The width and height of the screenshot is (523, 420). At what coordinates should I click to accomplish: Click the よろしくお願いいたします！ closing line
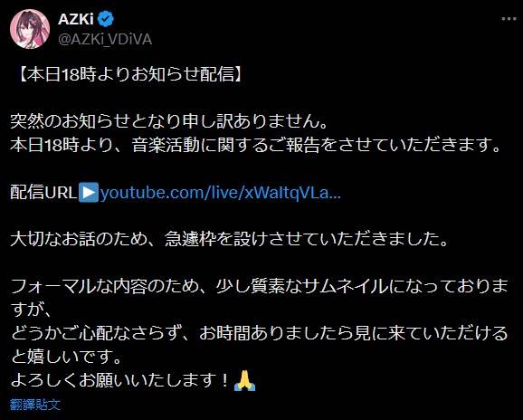point(120,380)
